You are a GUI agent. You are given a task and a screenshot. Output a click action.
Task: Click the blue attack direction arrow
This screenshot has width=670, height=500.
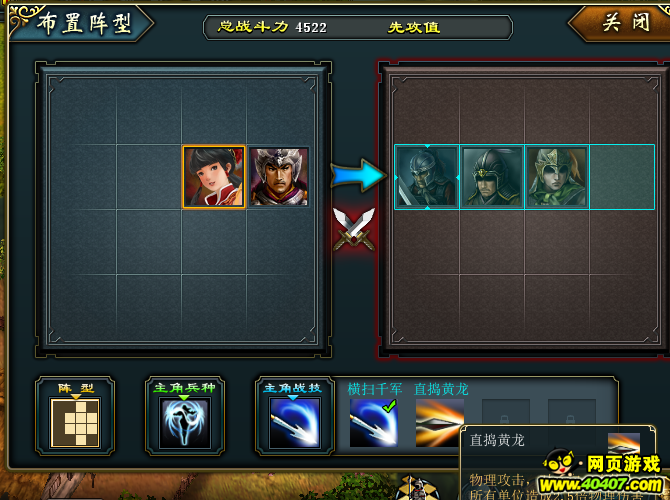click(358, 175)
